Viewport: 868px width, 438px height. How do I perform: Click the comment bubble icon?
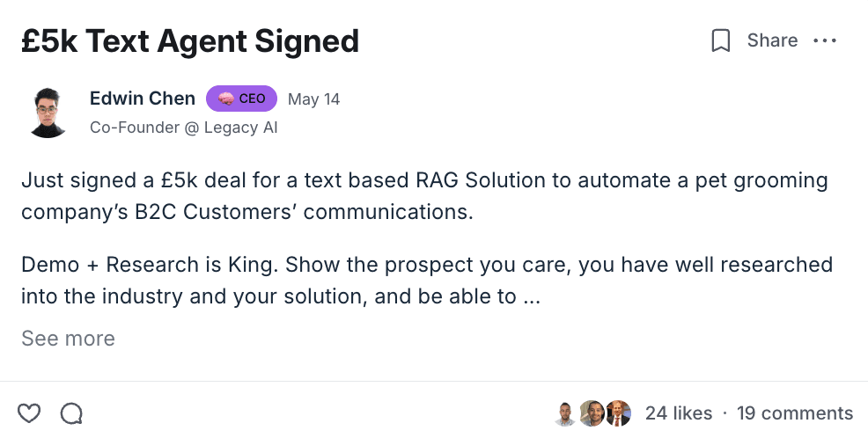coord(71,412)
